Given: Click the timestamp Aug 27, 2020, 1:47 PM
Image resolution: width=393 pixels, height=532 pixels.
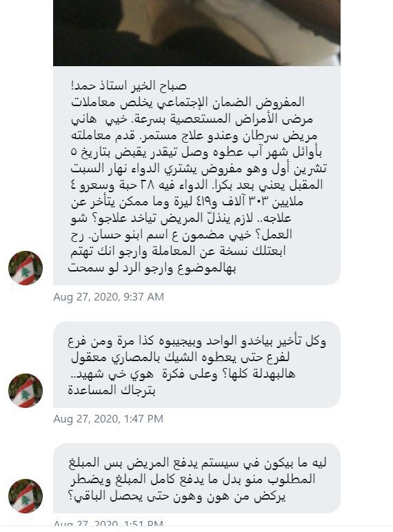Looking at the screenshot, I should 108,419.
